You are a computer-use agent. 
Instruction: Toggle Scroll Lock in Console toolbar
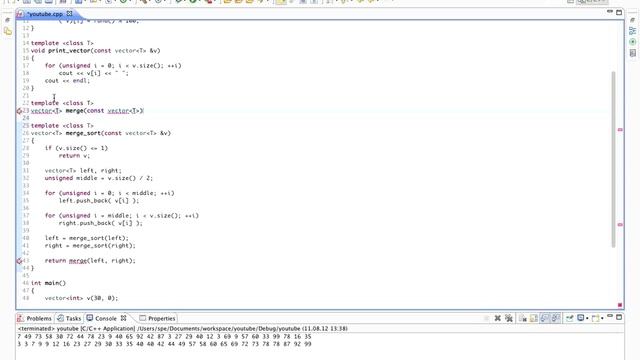coord(534,318)
